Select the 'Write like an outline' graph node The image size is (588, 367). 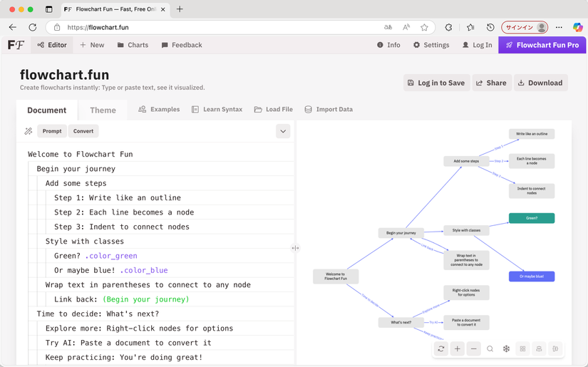pos(532,134)
